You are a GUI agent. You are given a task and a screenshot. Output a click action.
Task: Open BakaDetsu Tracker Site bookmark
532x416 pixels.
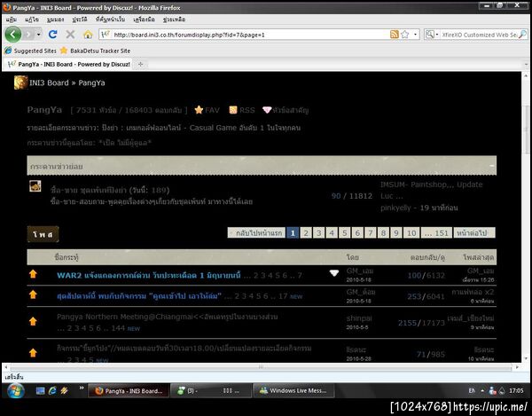(x=96, y=51)
